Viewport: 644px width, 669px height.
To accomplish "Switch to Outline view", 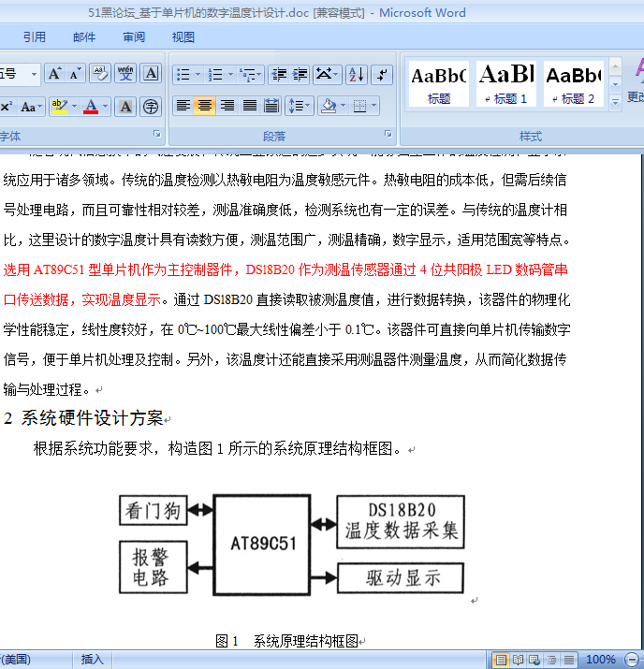I will pyautogui.click(x=551, y=660).
